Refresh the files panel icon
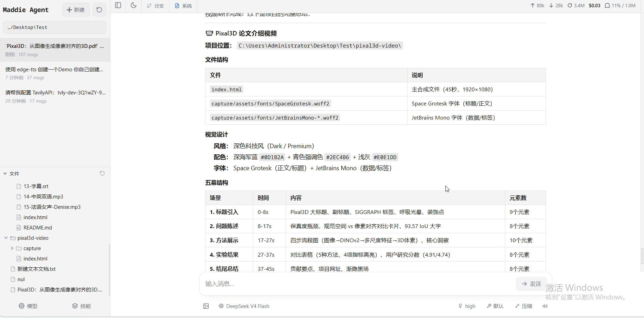 [102, 173]
